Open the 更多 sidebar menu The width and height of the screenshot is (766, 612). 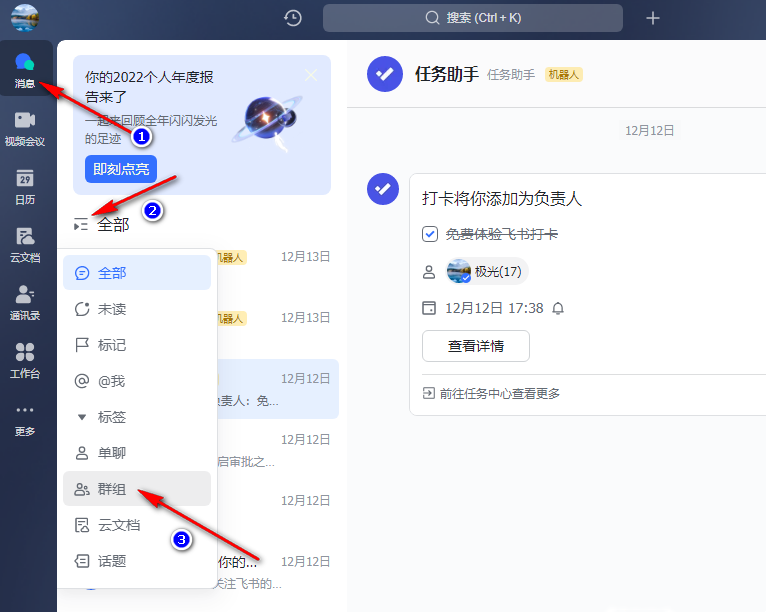(25, 418)
